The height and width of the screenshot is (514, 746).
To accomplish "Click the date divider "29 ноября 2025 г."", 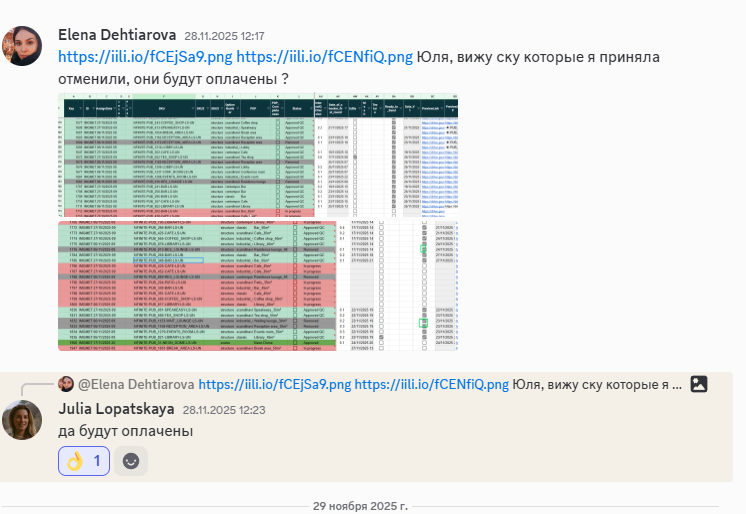I will pyautogui.click(x=360, y=506).
